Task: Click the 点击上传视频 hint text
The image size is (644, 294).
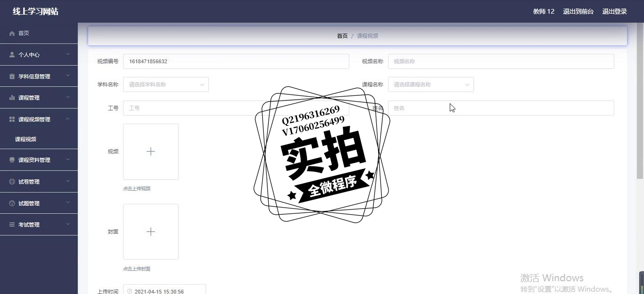Action: [137, 189]
